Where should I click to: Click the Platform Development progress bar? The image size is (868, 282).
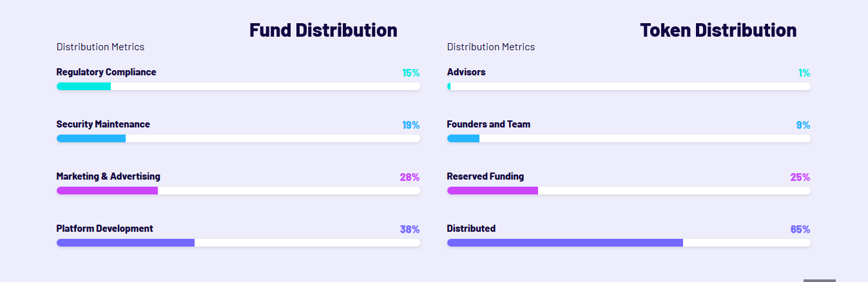[238, 243]
